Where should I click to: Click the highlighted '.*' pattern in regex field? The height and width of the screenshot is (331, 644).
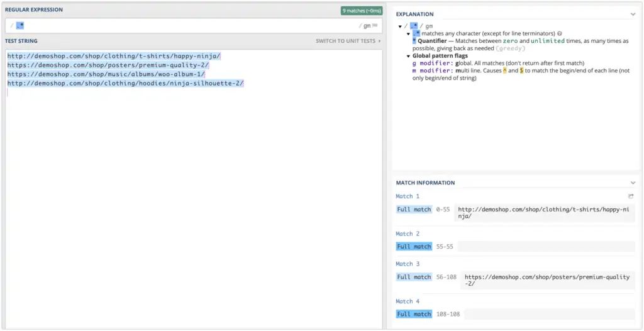[x=20, y=26]
